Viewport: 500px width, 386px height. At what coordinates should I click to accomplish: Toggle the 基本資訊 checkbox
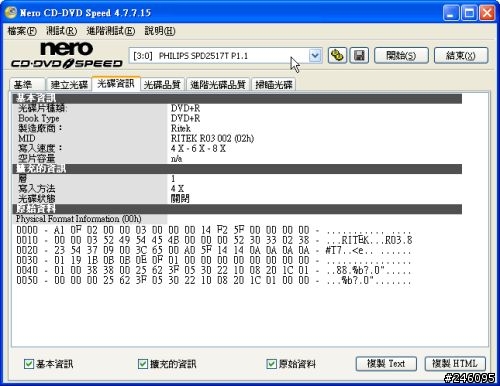click(29, 364)
